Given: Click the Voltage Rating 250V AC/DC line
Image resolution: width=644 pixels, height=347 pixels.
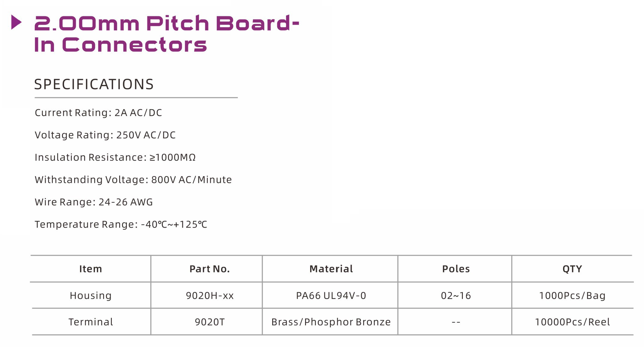Looking at the screenshot, I should (x=105, y=135).
